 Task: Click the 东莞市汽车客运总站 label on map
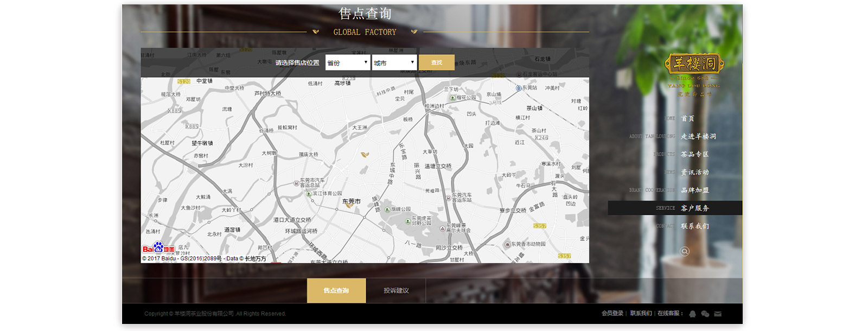[312, 183]
